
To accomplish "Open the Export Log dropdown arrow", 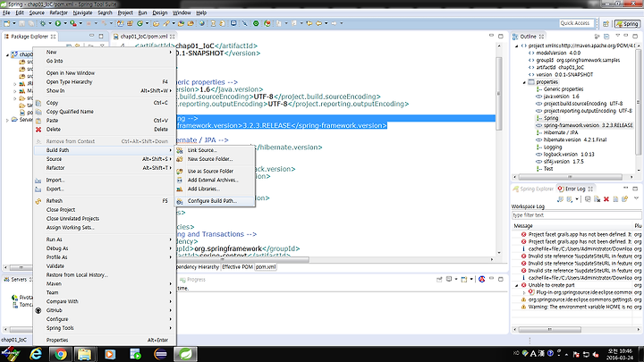I will click(577, 199).
